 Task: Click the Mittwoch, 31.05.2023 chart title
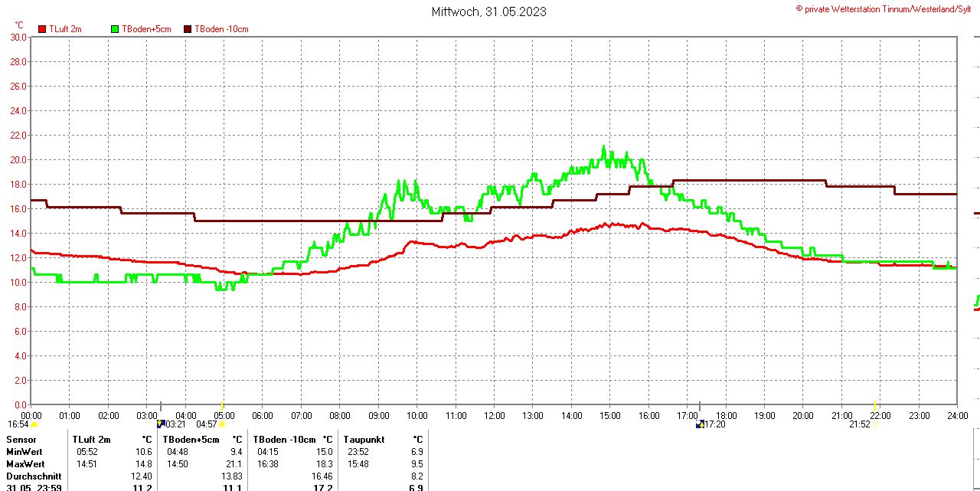tap(488, 11)
